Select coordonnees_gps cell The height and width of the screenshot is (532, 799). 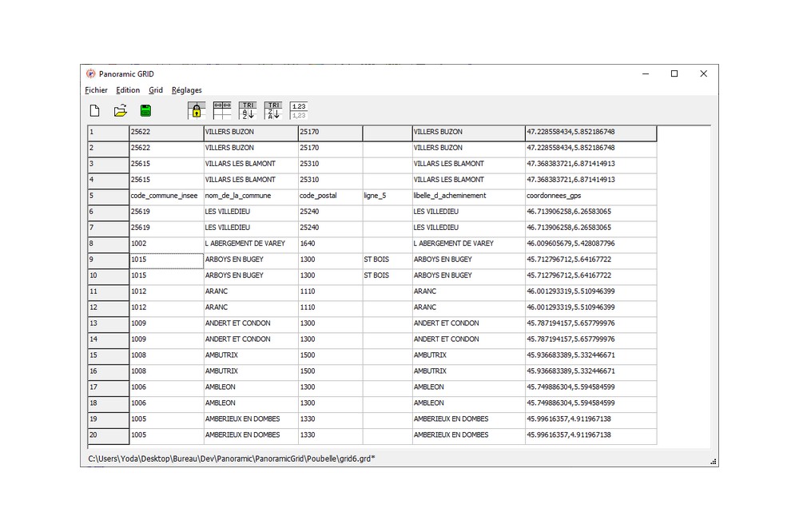tap(591, 197)
